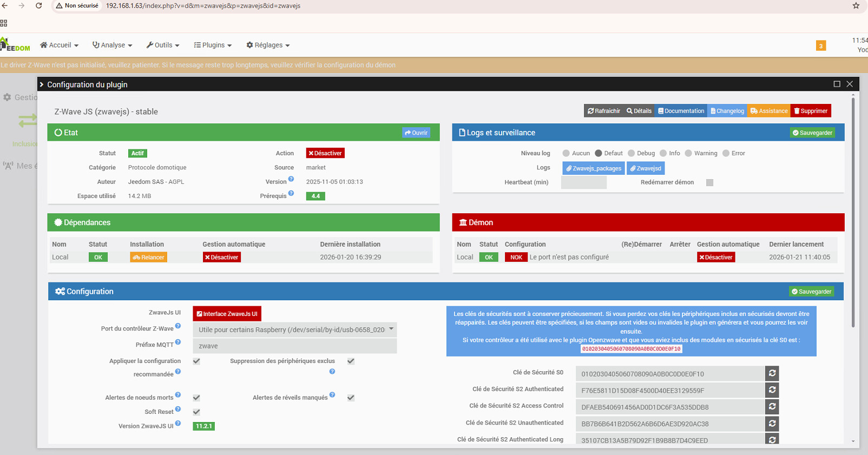Open the browser apps grid icon

4,23
